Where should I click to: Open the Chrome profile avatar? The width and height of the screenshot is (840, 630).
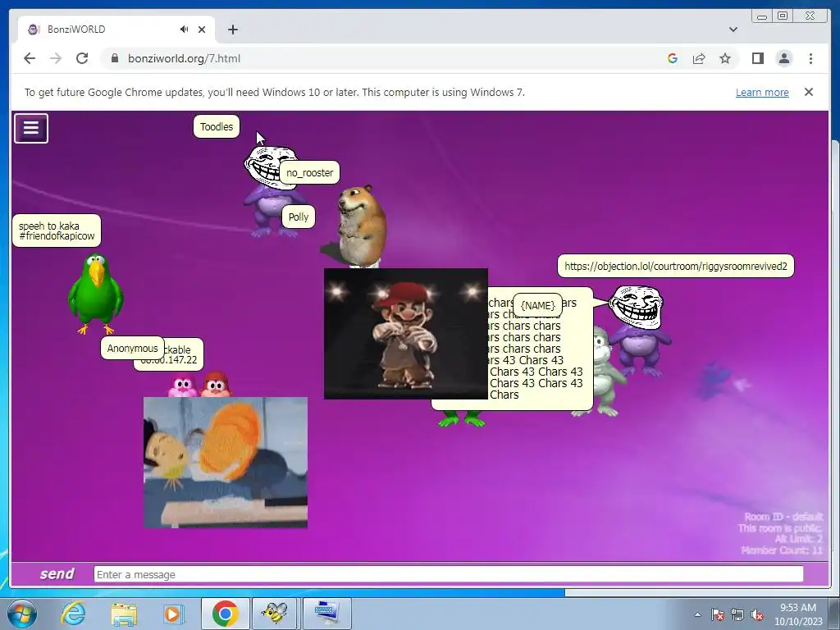pyautogui.click(x=783, y=58)
